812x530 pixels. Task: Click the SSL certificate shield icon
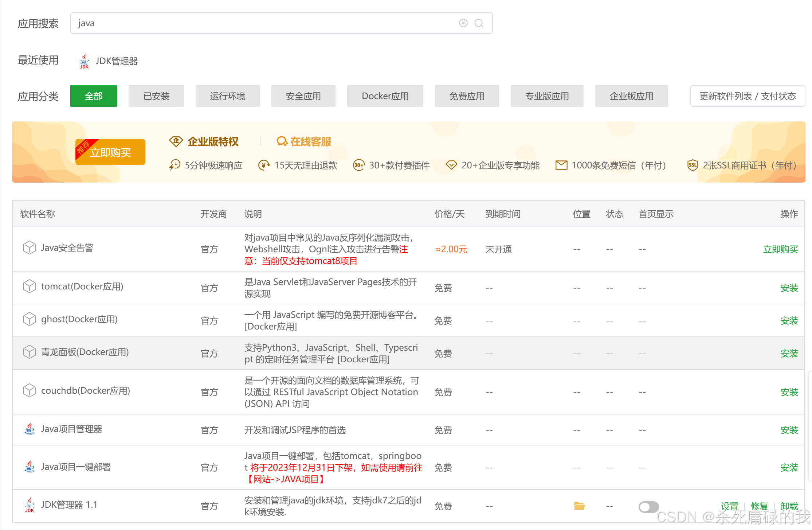pos(693,165)
